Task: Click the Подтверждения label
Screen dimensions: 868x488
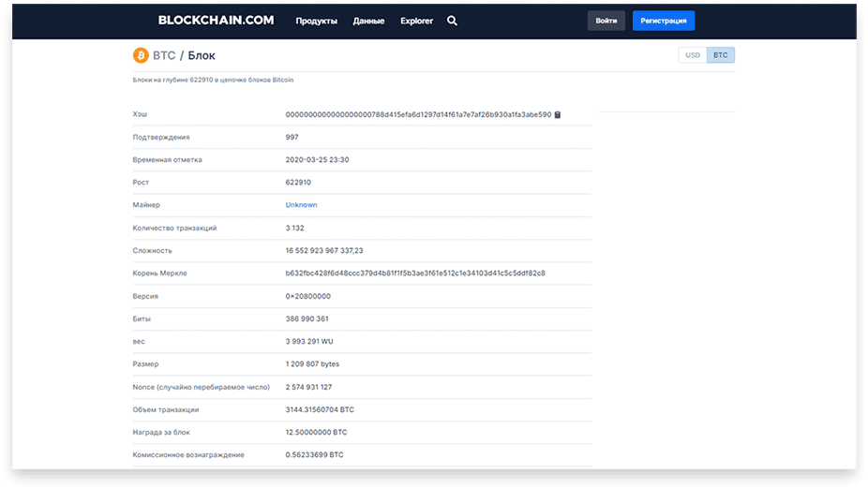Action: [161, 137]
